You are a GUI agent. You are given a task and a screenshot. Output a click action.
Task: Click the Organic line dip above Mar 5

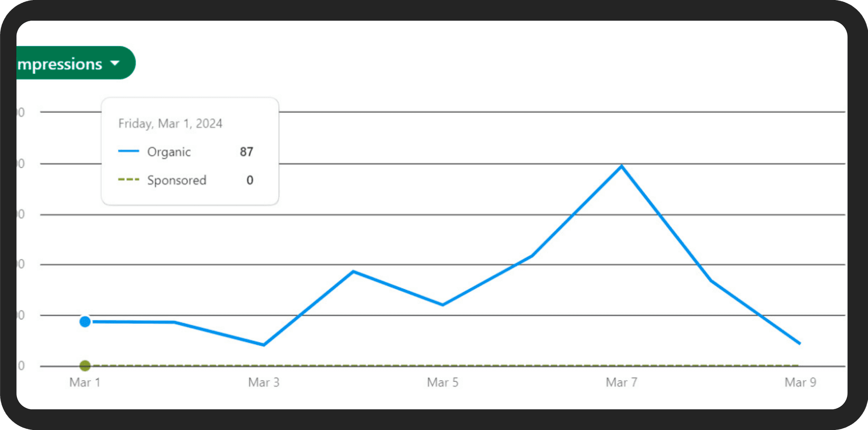click(x=443, y=305)
